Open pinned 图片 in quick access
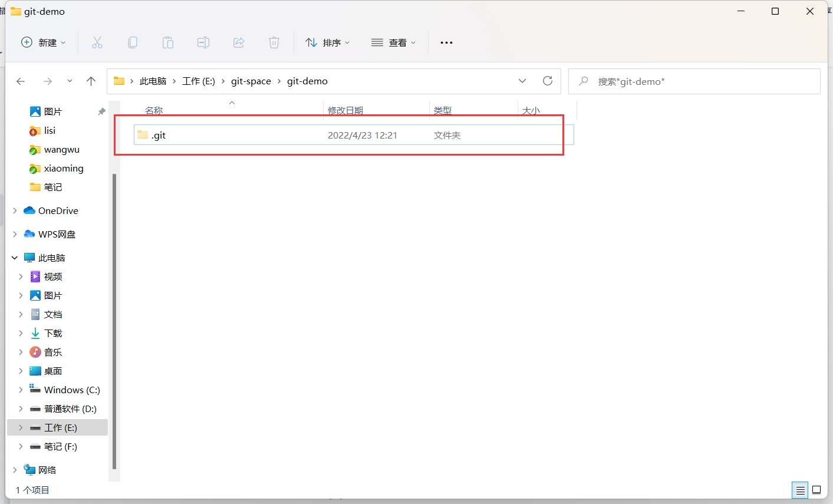833x504 pixels. click(53, 111)
